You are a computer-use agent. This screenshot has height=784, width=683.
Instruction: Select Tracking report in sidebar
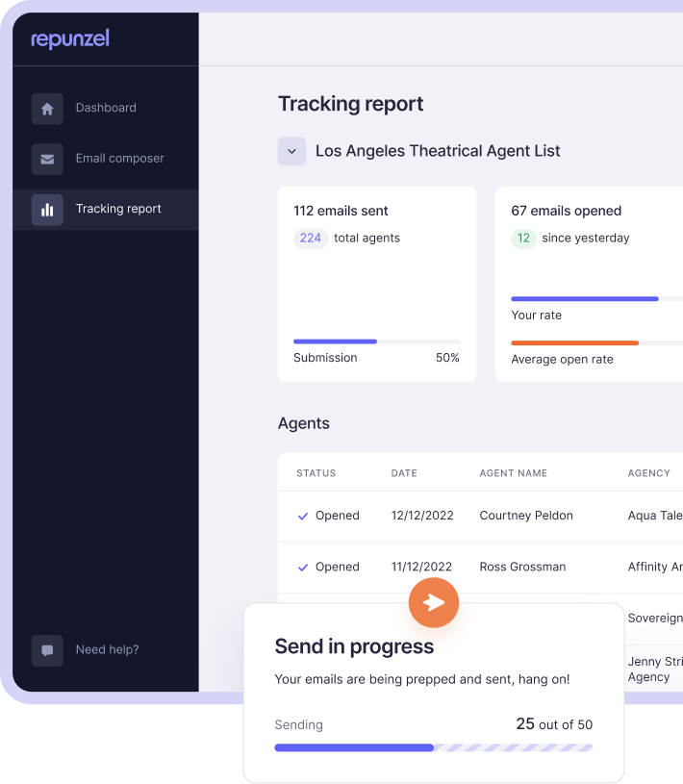click(118, 209)
